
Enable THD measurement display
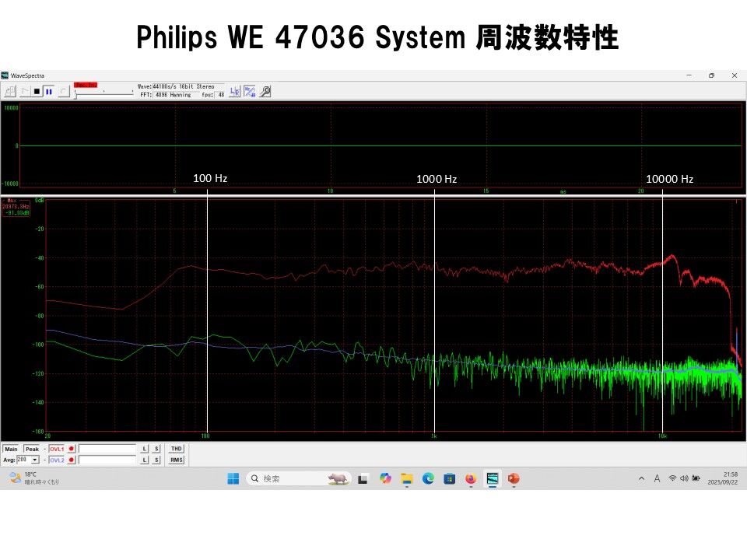tap(177, 449)
